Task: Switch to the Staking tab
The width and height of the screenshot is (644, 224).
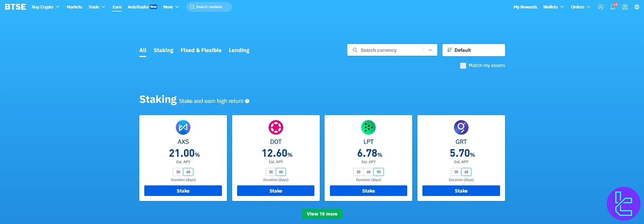Action: point(164,50)
